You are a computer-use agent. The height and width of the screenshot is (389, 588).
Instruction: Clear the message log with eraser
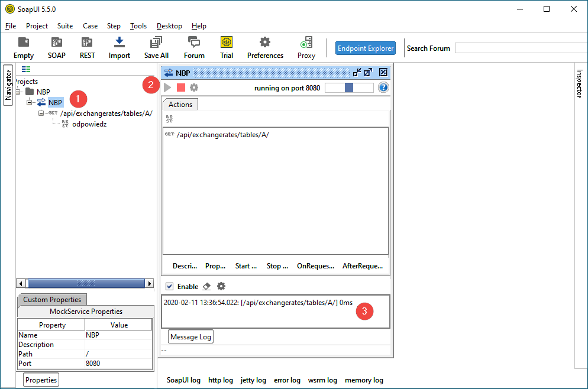(206, 286)
